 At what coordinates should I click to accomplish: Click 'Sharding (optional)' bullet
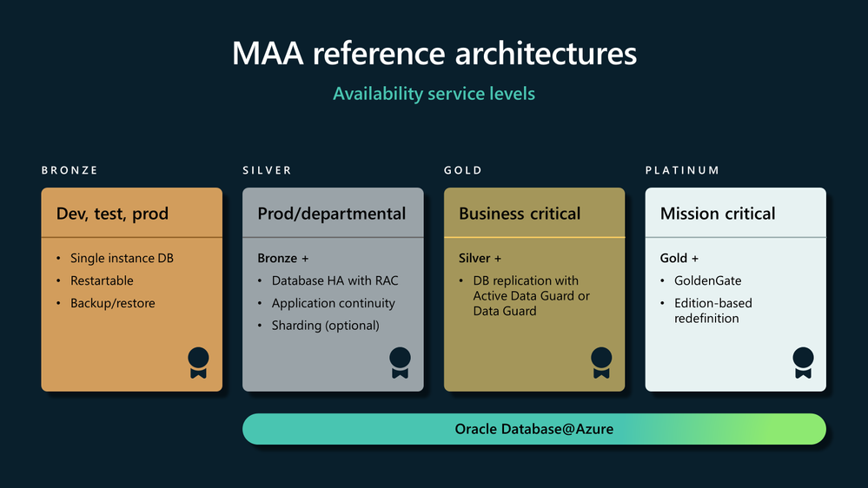(326, 326)
